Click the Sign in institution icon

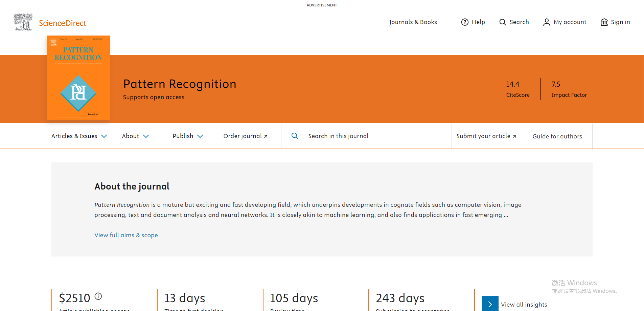(604, 22)
